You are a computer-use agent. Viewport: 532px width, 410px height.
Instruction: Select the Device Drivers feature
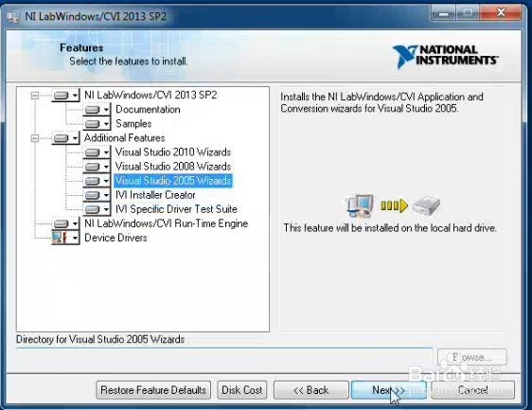click(115, 238)
